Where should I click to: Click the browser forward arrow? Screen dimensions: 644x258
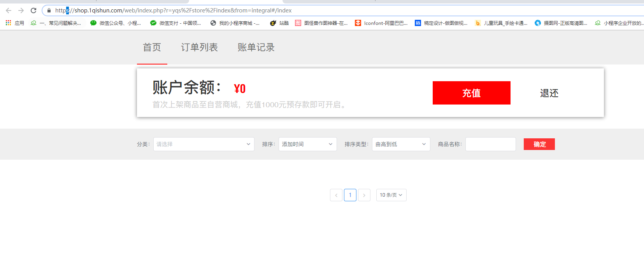[21, 10]
